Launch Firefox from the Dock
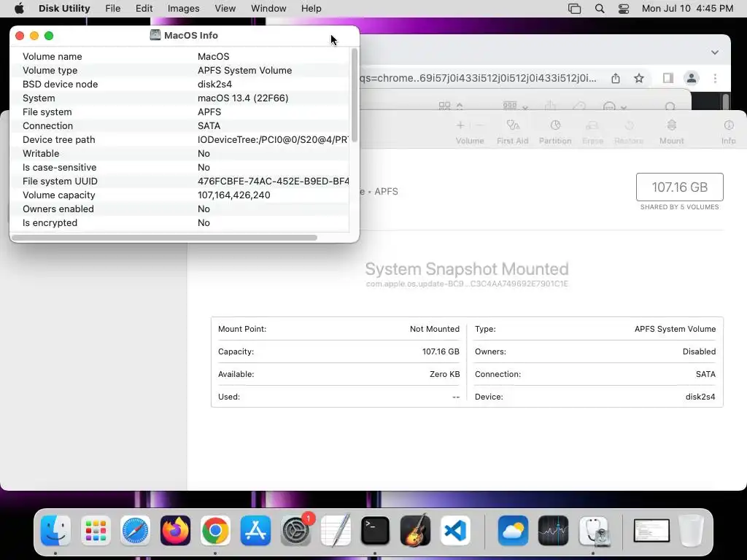Screen dimensions: 747x560 point(175,531)
